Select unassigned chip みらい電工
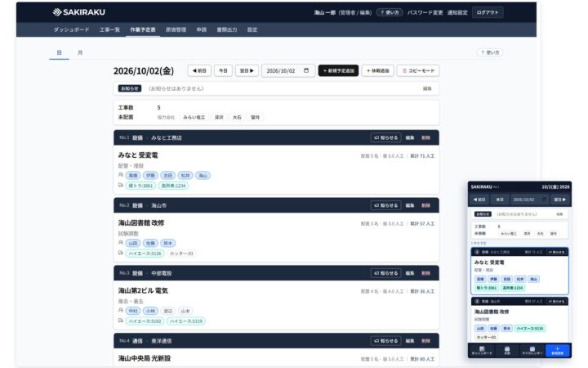Screen dimensions: 588x368 (194, 117)
